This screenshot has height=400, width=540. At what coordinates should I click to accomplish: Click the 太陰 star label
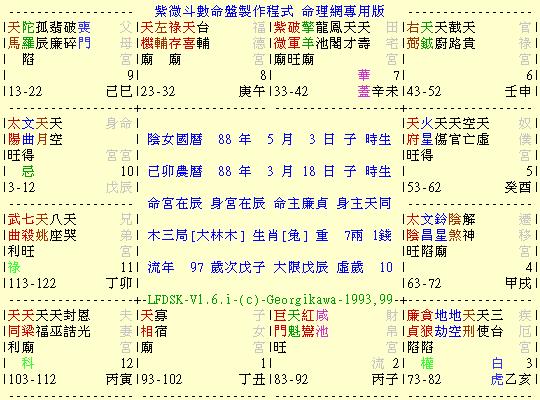pos(413,227)
